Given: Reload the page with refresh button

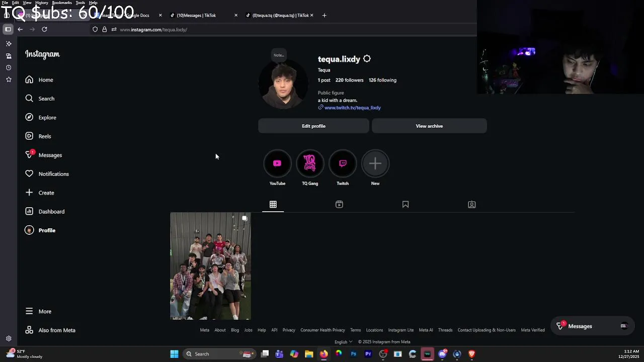Looking at the screenshot, I should (x=44, y=29).
